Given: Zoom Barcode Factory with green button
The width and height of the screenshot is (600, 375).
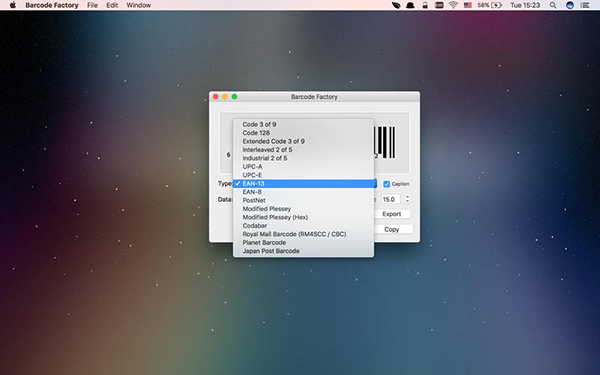Looking at the screenshot, I should 234,97.
